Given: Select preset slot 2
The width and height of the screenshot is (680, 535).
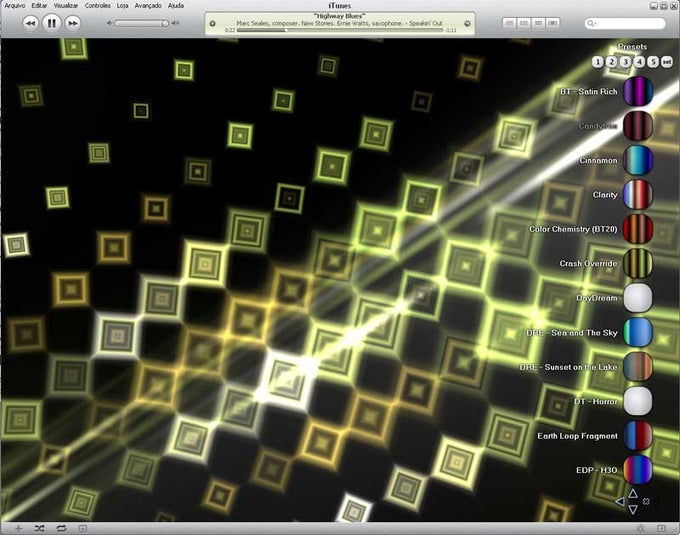Looking at the screenshot, I should (x=611, y=62).
